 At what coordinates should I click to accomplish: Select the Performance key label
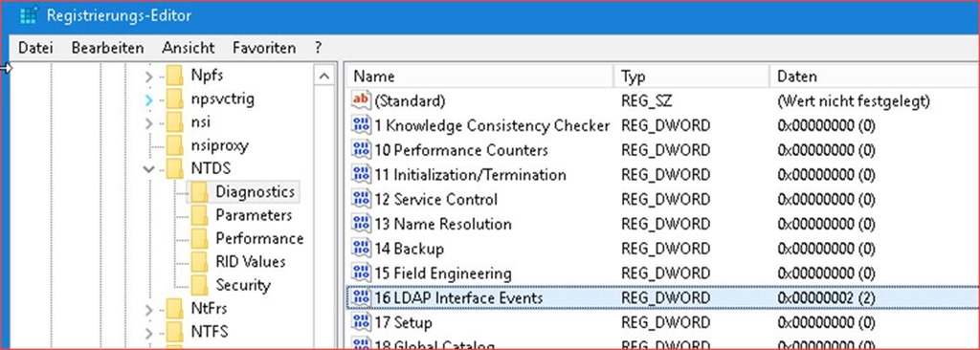pos(259,239)
